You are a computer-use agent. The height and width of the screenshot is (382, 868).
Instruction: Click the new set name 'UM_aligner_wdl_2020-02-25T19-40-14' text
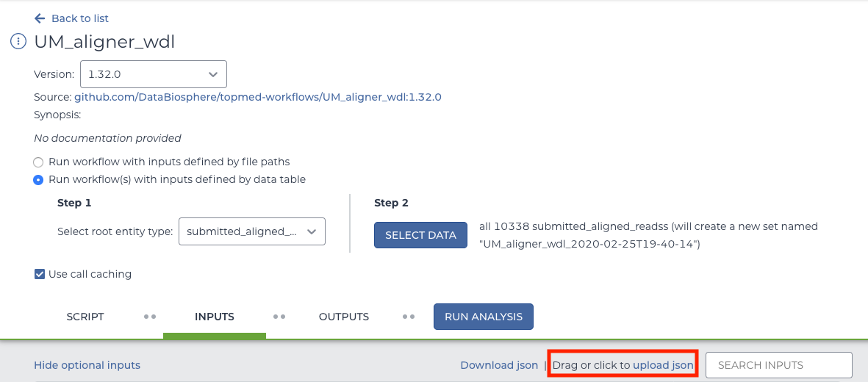coord(590,244)
